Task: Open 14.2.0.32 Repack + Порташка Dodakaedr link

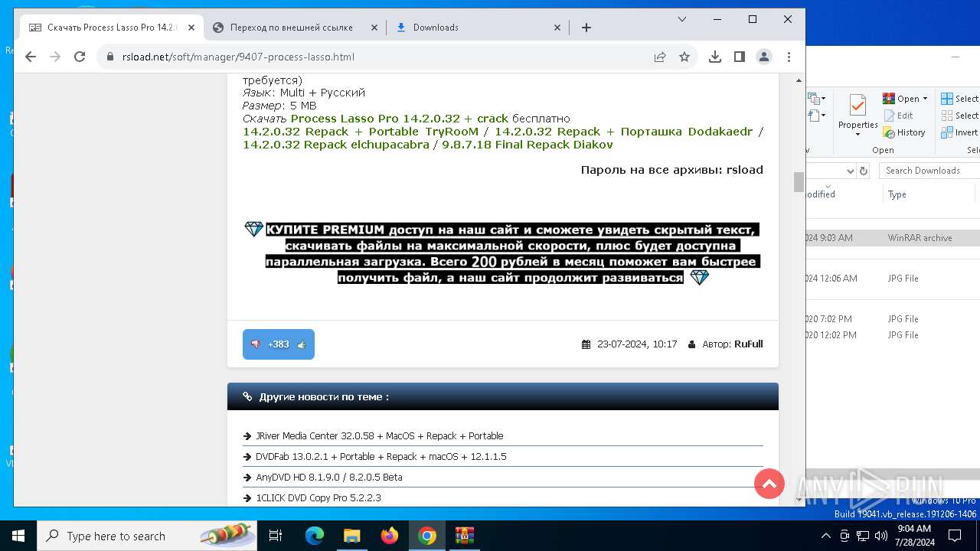Action: [624, 132]
